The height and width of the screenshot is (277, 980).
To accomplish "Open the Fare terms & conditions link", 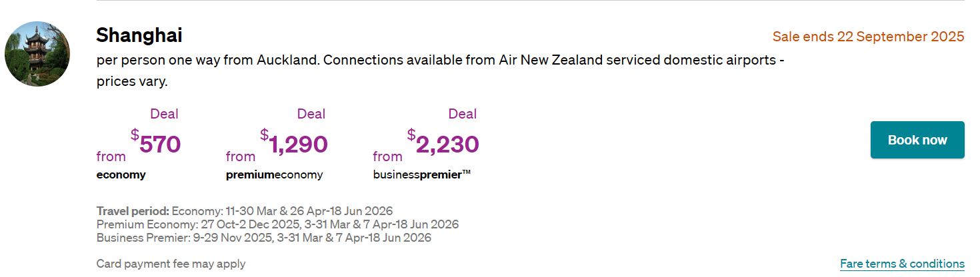I will click(x=902, y=264).
